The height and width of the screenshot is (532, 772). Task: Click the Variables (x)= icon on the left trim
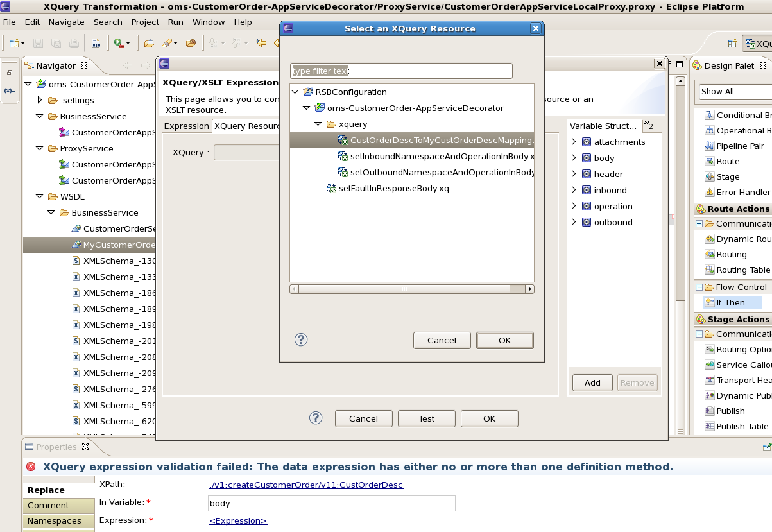(x=10, y=90)
